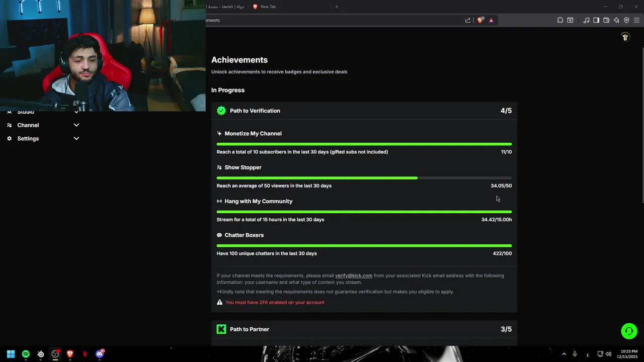This screenshot has height=362, width=644.
Task: Open the Brave Wallet icon
Action: pyautogui.click(x=606, y=20)
